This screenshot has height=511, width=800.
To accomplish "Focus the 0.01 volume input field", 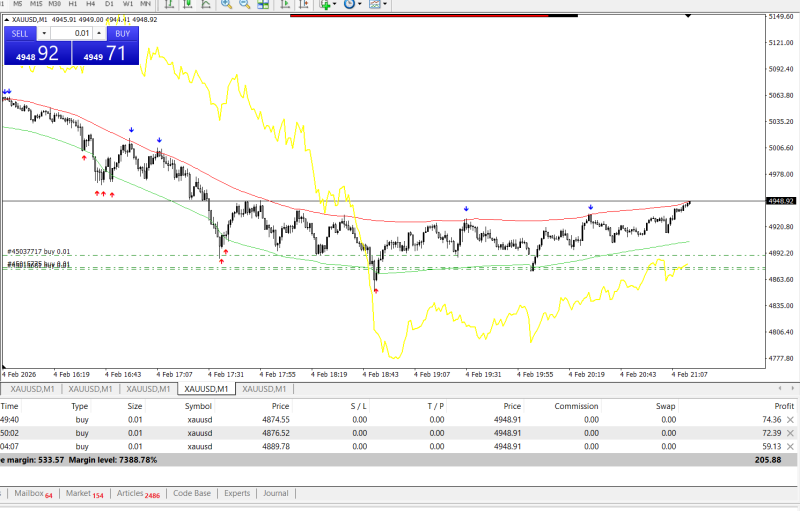I will pyautogui.click(x=71, y=34).
